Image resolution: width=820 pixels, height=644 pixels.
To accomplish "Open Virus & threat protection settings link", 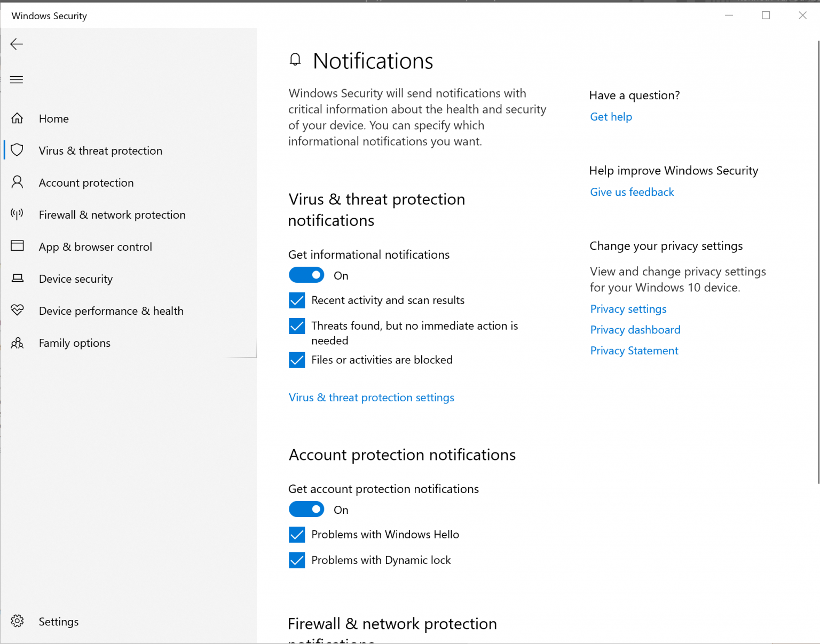I will 371,397.
